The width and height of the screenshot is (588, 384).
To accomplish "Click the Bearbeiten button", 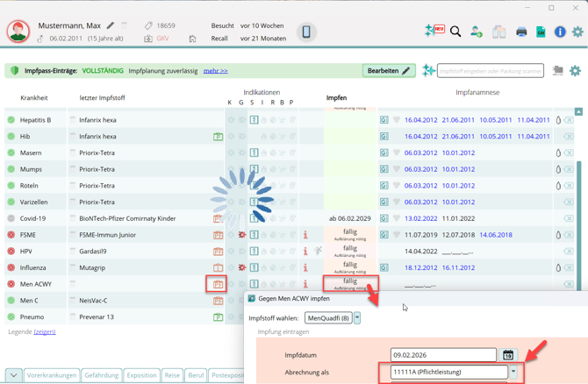I will (x=389, y=70).
